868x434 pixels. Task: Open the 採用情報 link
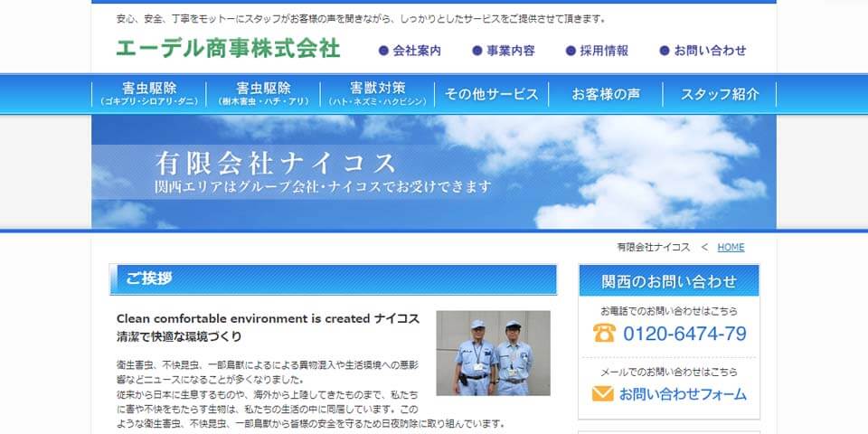pos(604,51)
